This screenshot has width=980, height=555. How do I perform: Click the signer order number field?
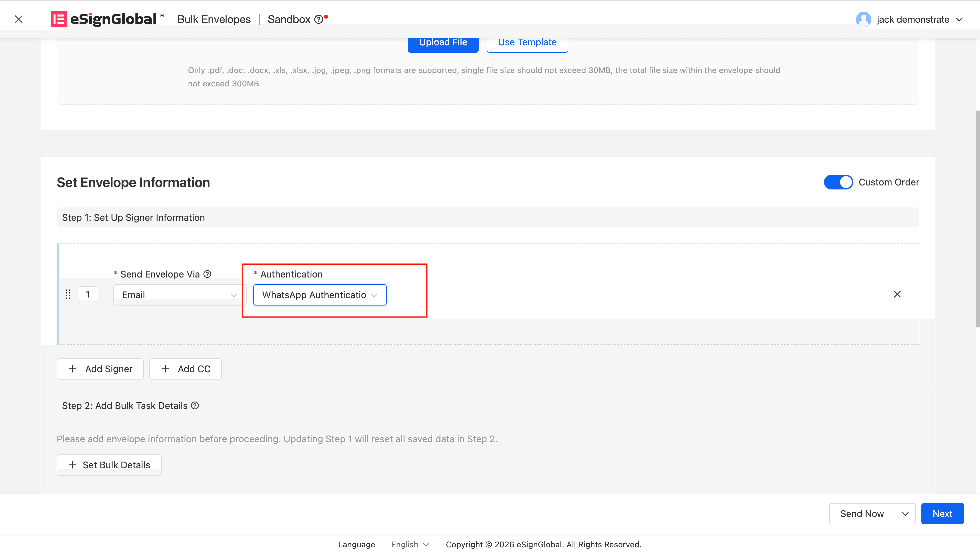pos(88,294)
